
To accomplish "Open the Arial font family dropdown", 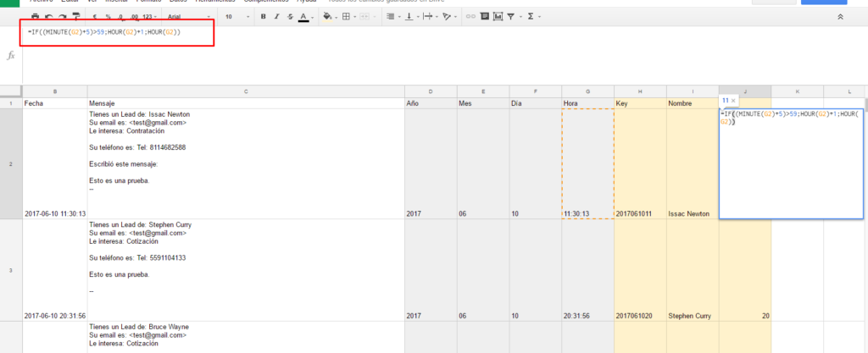I will click(189, 17).
